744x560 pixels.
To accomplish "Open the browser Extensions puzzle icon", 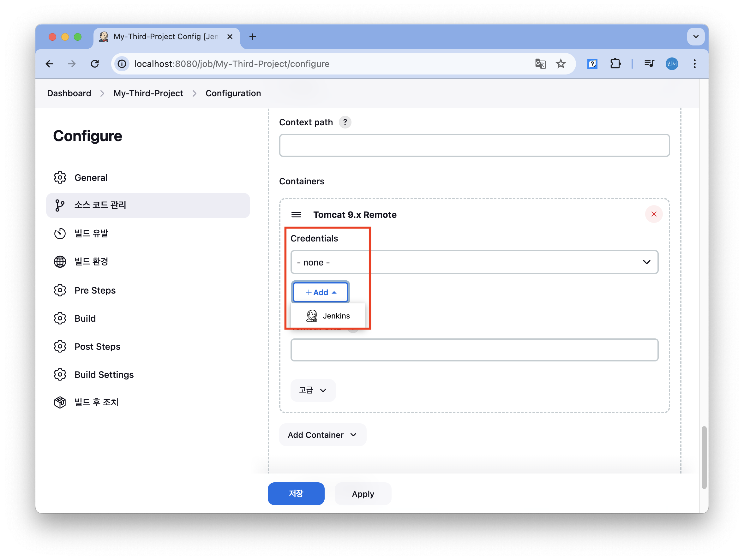I will click(615, 64).
